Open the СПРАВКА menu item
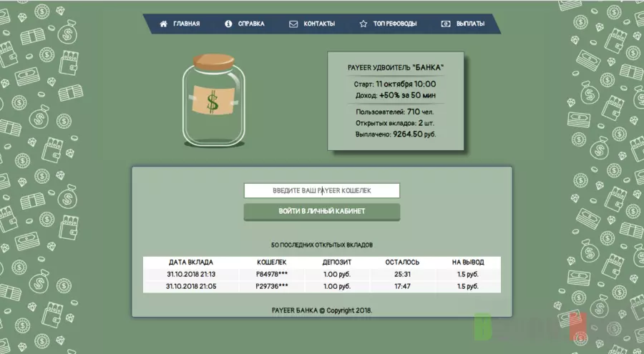The width and height of the screenshot is (644, 354). [251, 24]
